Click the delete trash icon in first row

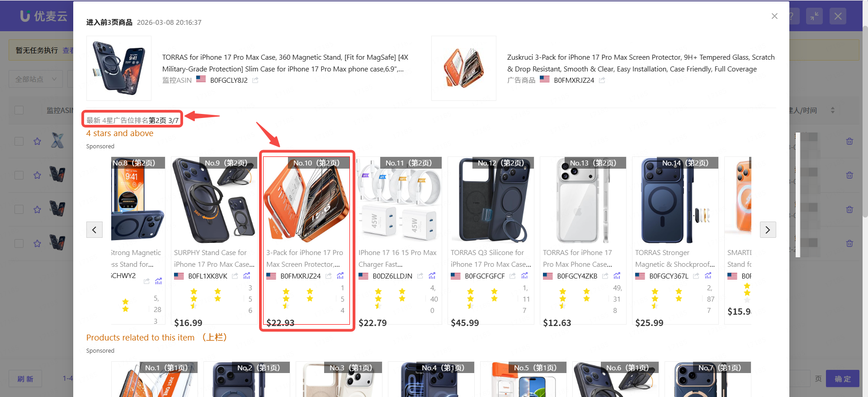click(x=849, y=141)
